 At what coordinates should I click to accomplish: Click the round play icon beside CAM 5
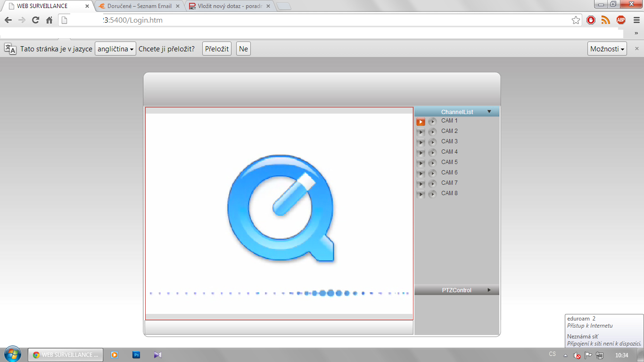(432, 163)
